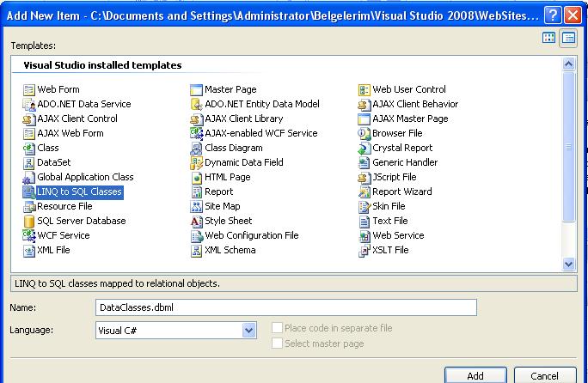Click the templates vertical scrollbar thumb

568,147
